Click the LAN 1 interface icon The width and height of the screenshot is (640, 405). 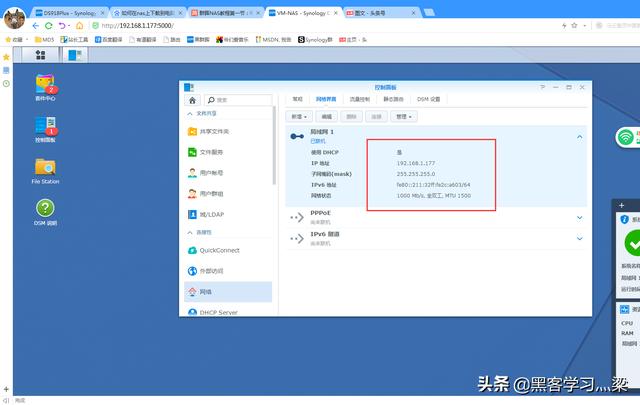coord(297,136)
